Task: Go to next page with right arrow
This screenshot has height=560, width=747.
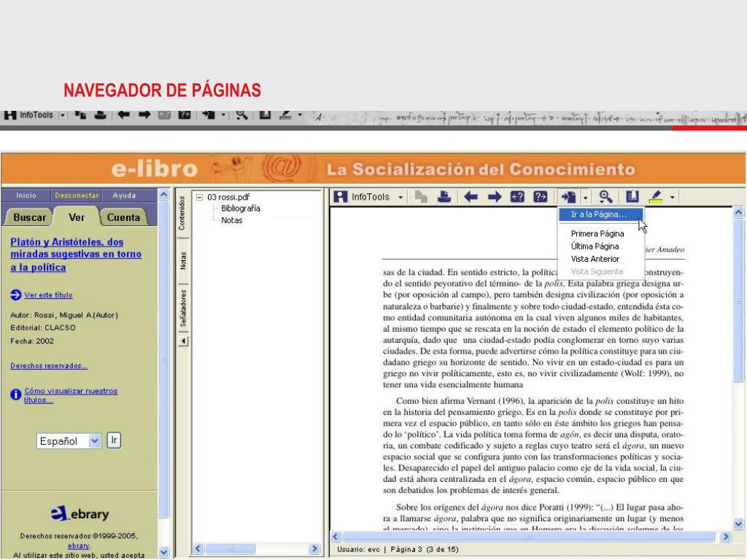Action: coord(495,197)
